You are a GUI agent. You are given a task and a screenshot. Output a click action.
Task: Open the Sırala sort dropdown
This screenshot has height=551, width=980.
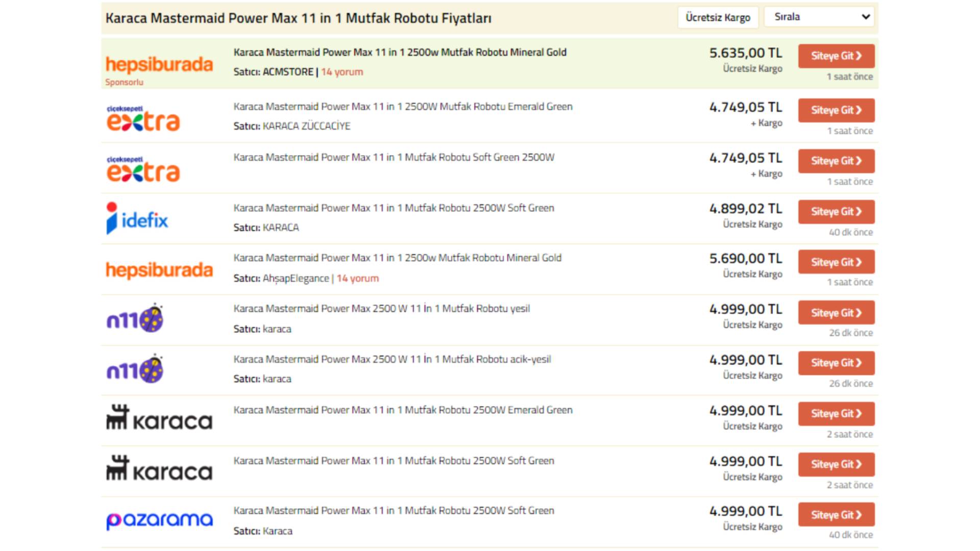820,17
